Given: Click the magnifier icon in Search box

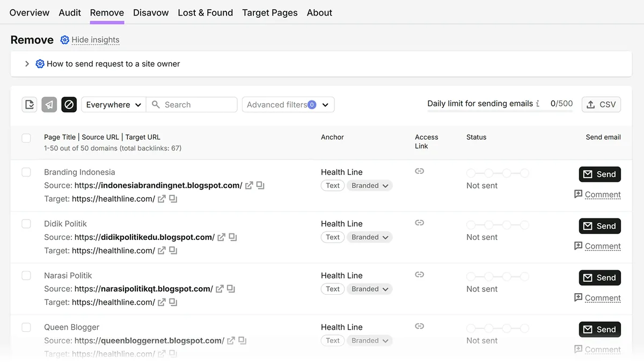Looking at the screenshot, I should click(156, 105).
